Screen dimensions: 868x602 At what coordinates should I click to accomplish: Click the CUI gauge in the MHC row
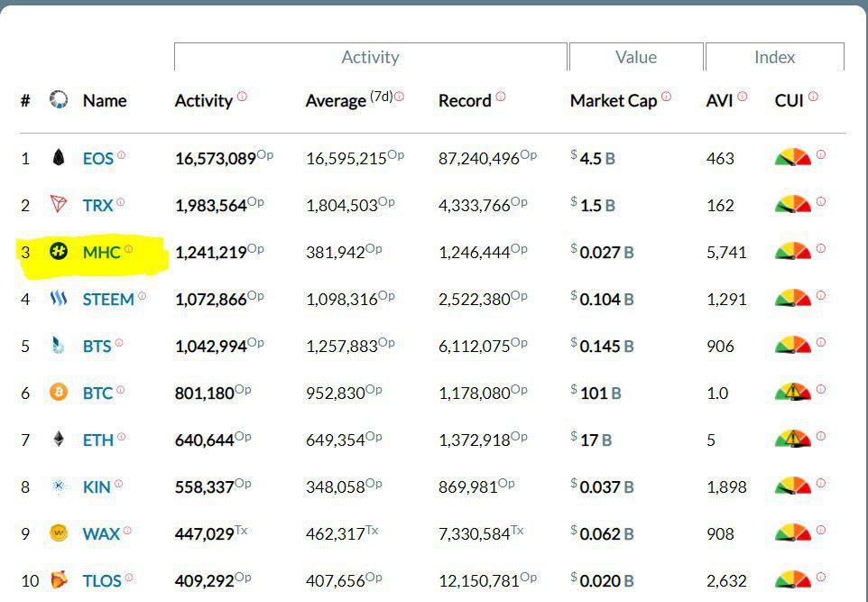[793, 251]
